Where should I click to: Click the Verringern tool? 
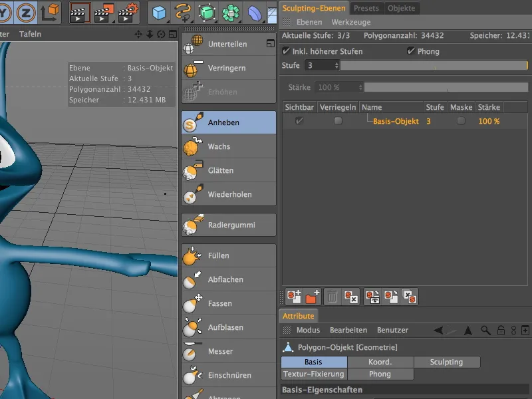click(228, 68)
